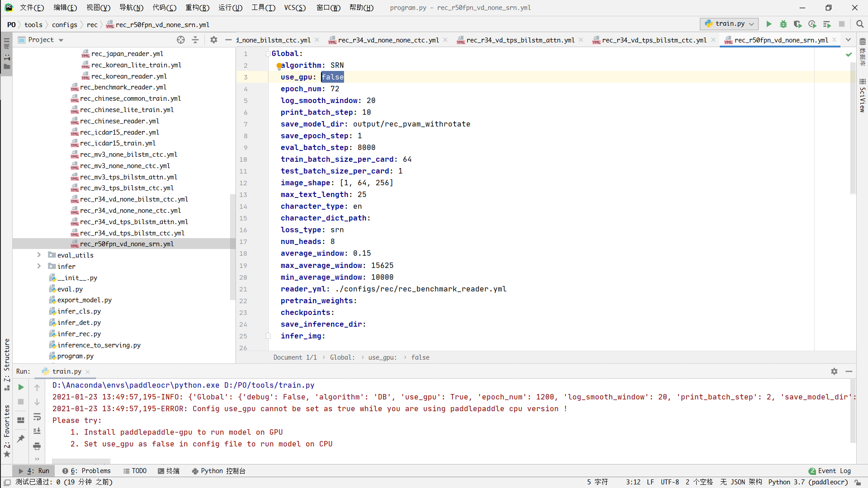Screen dimensions: 868x488
Task: Open Search Everywhere magnifier icon
Action: point(860,24)
